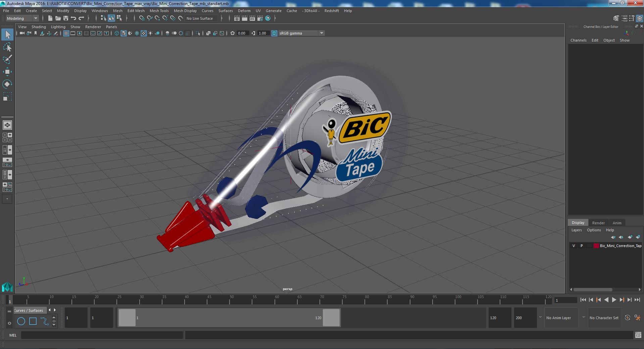Open the Deform menu

pyautogui.click(x=244, y=11)
